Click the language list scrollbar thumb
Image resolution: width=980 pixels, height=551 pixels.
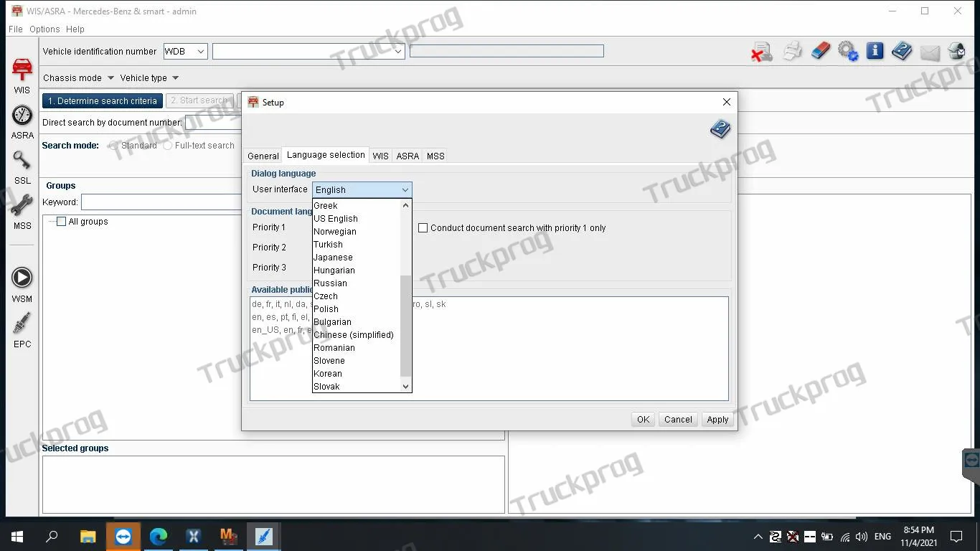click(405, 326)
